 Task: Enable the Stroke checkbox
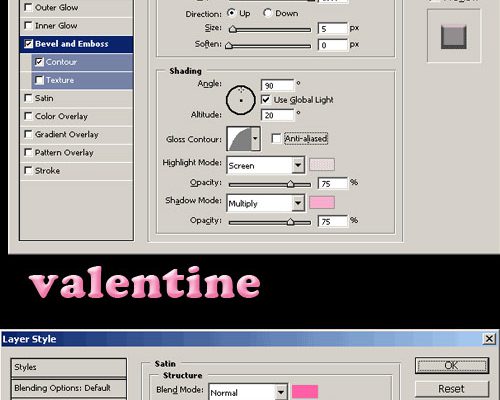pyautogui.click(x=29, y=170)
